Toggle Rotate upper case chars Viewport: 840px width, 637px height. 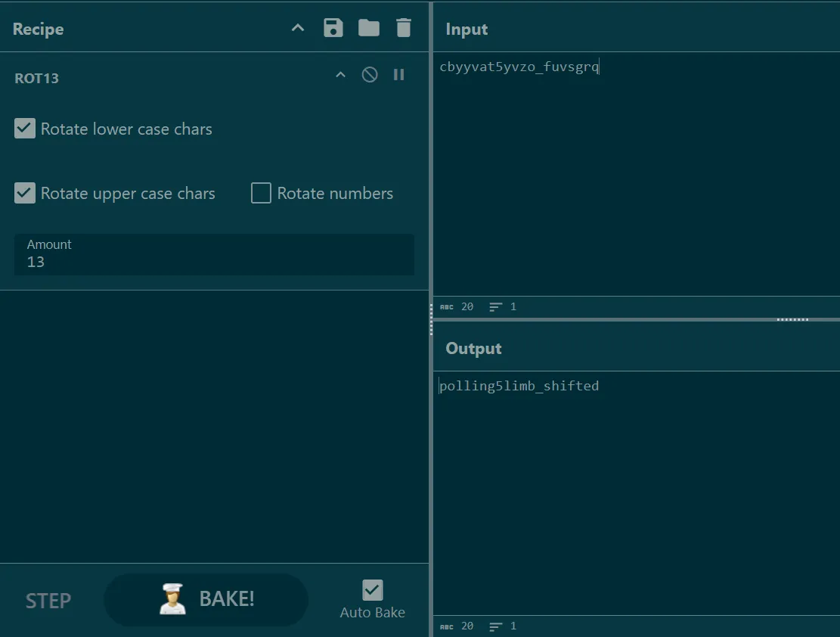point(25,193)
